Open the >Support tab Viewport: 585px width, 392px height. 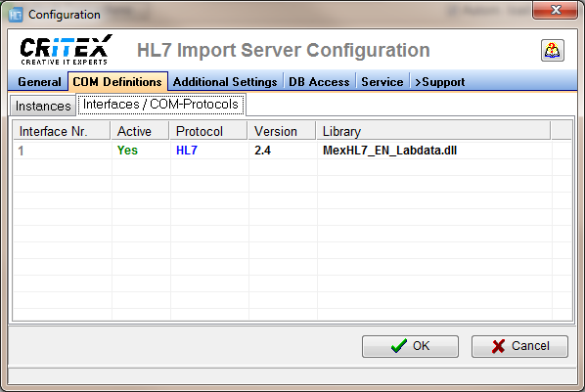coord(439,82)
